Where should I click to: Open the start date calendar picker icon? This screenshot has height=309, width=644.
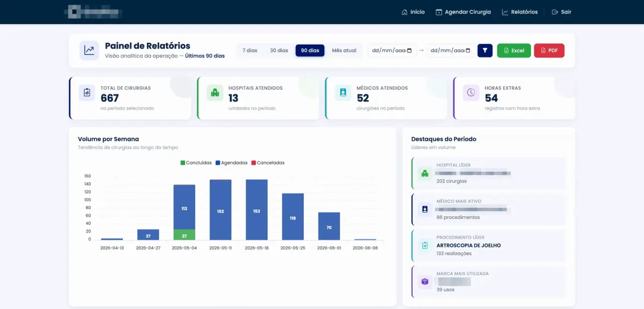click(409, 50)
